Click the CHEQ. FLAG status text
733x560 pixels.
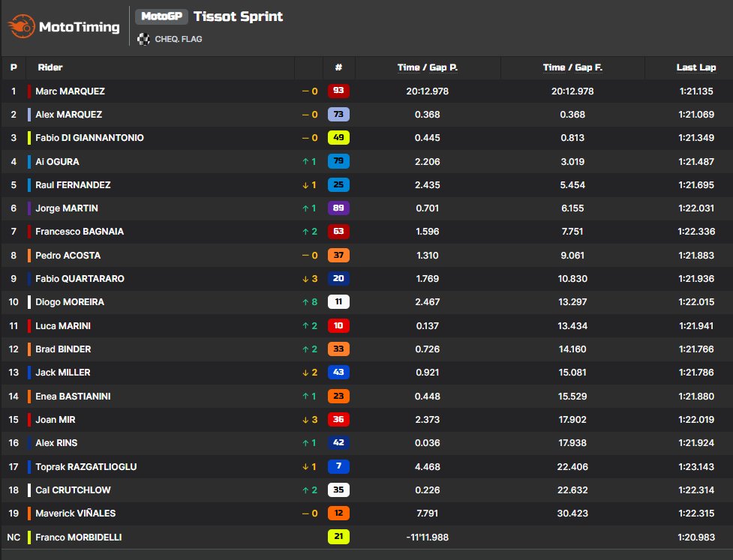point(179,39)
